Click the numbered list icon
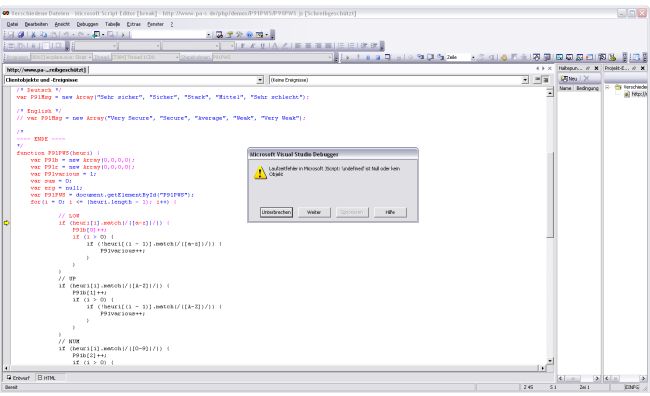Image resolution: width=650 pixels, height=396 pixels. pos(342,46)
